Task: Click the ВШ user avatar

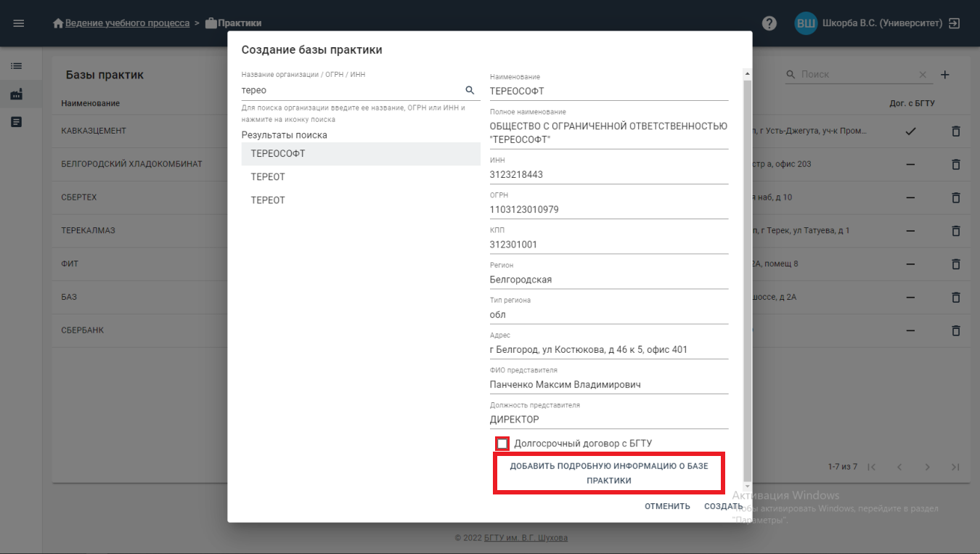Action: 806,23
